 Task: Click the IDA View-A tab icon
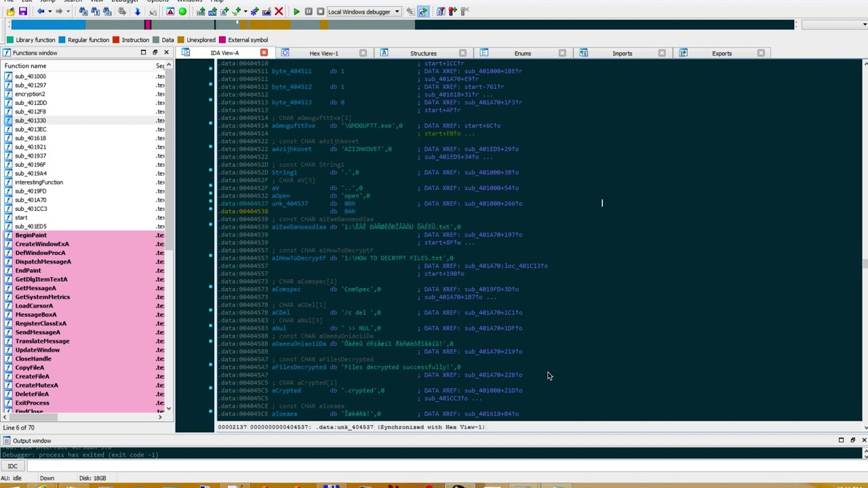pyautogui.click(x=186, y=53)
